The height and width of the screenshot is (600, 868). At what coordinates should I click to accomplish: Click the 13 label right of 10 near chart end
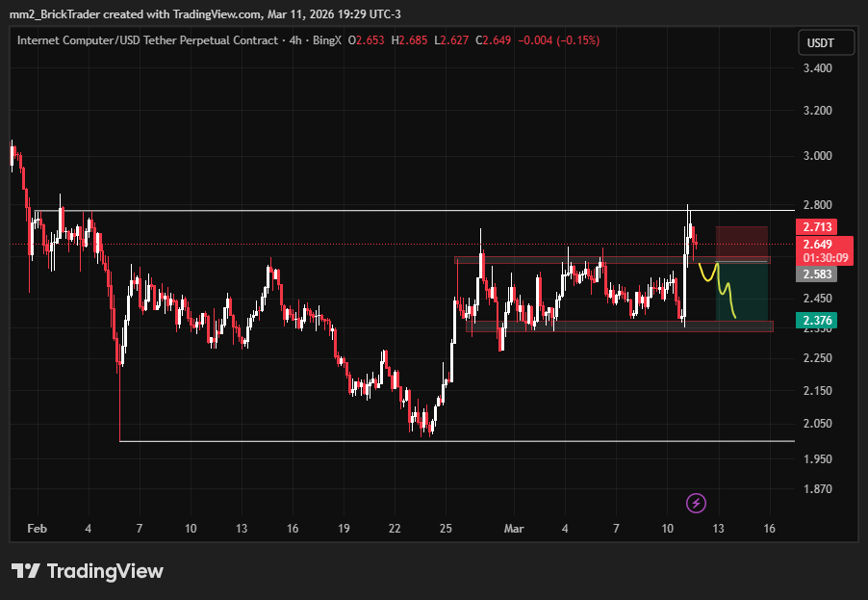click(x=718, y=529)
